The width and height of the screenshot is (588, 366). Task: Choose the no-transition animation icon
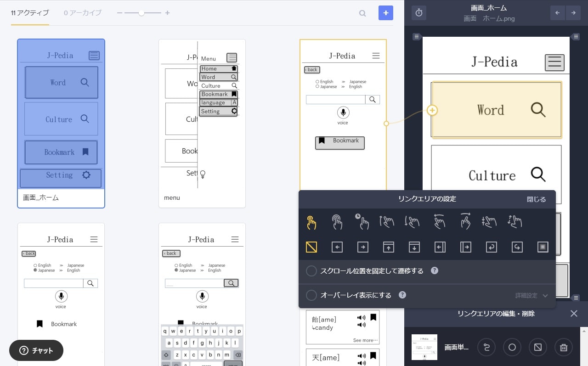(311, 248)
